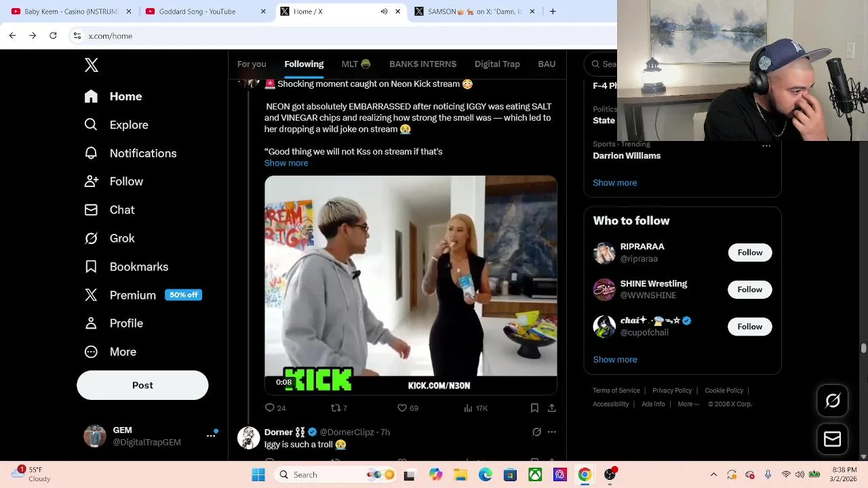Repost the Neon Kick stream post
Viewport: 868px width, 488px height.
pos(338,408)
